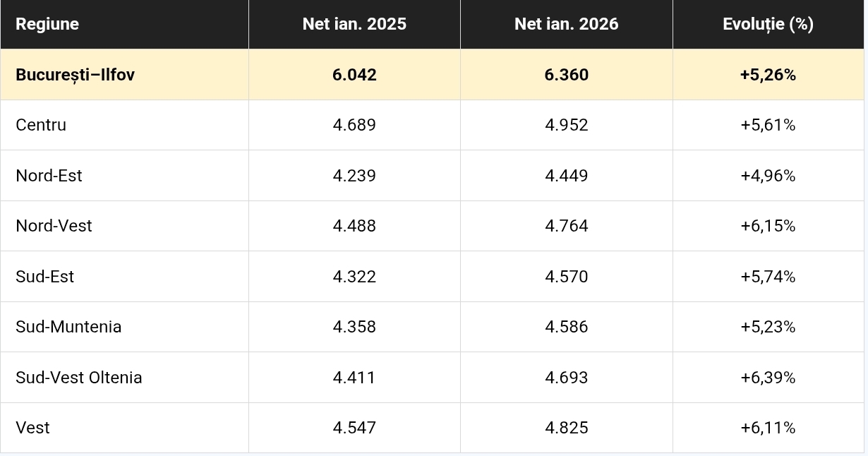Click the Net ian. 2026 column header
868x456 pixels.
pos(566,24)
